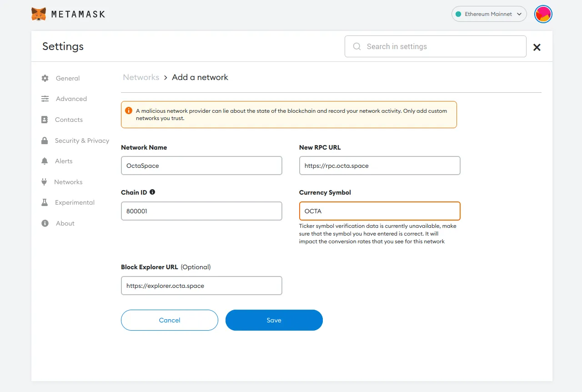The width and height of the screenshot is (582, 392).
Task: Click the General gear icon
Action: 45,78
